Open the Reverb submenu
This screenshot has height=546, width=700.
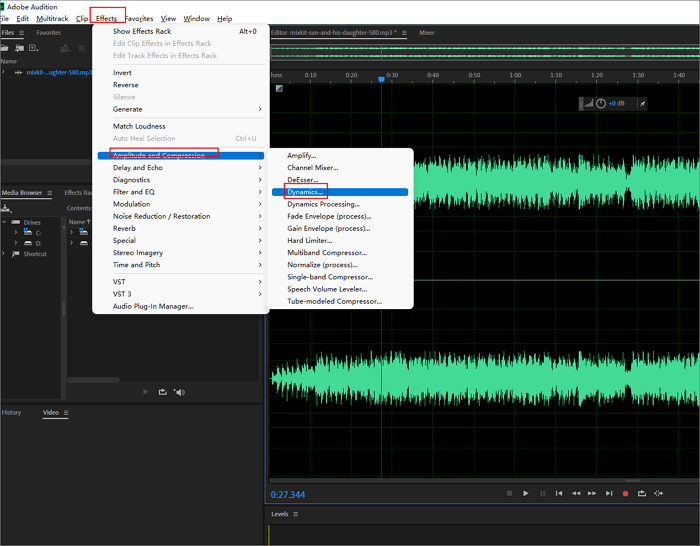pyautogui.click(x=180, y=229)
